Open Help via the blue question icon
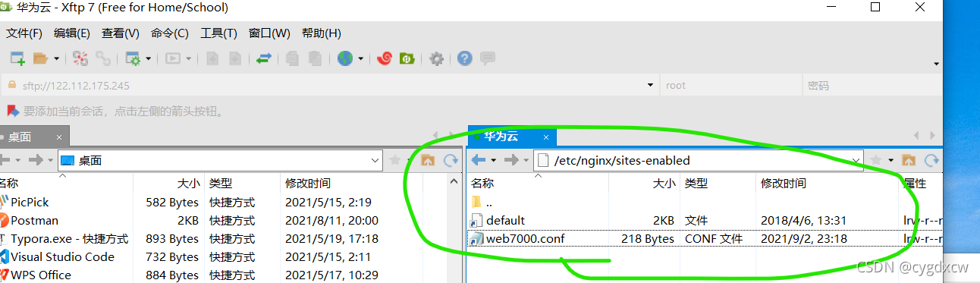This screenshot has height=283, width=980. [x=465, y=58]
